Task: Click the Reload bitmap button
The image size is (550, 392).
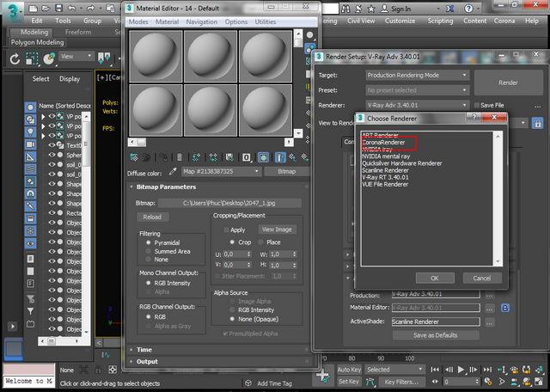Action: [x=152, y=217]
